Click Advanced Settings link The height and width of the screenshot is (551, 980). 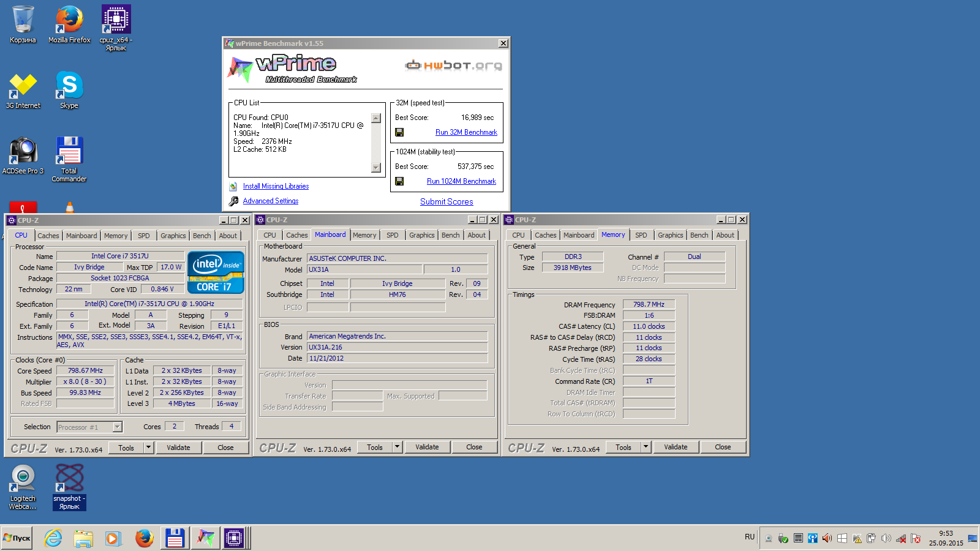(271, 201)
